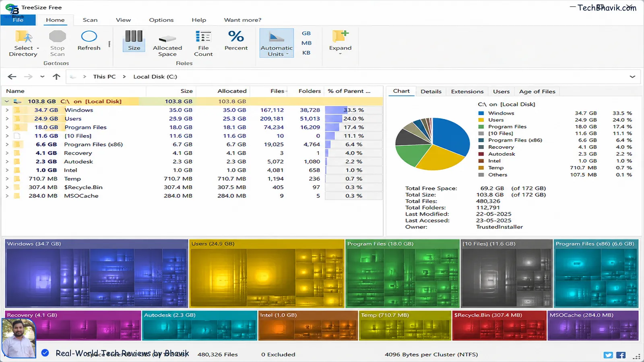644x362 pixels.
Task: Click the Expand ribbon button
Action: (x=340, y=42)
